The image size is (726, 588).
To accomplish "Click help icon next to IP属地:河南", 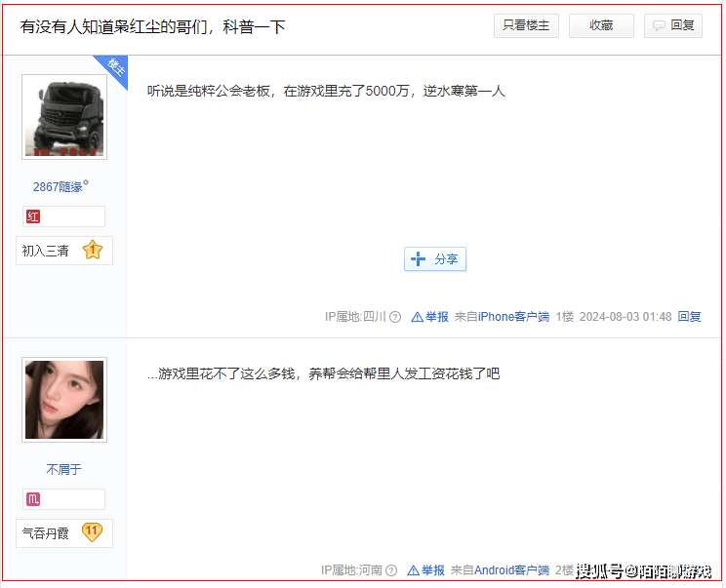I will [x=391, y=570].
